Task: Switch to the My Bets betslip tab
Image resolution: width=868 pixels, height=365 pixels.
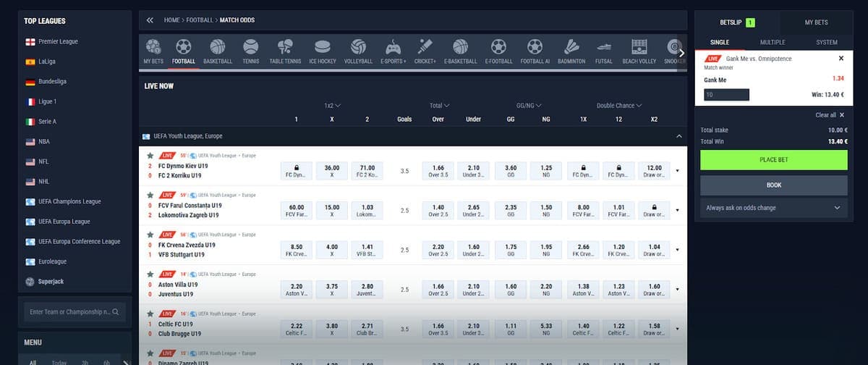Action: point(816,22)
